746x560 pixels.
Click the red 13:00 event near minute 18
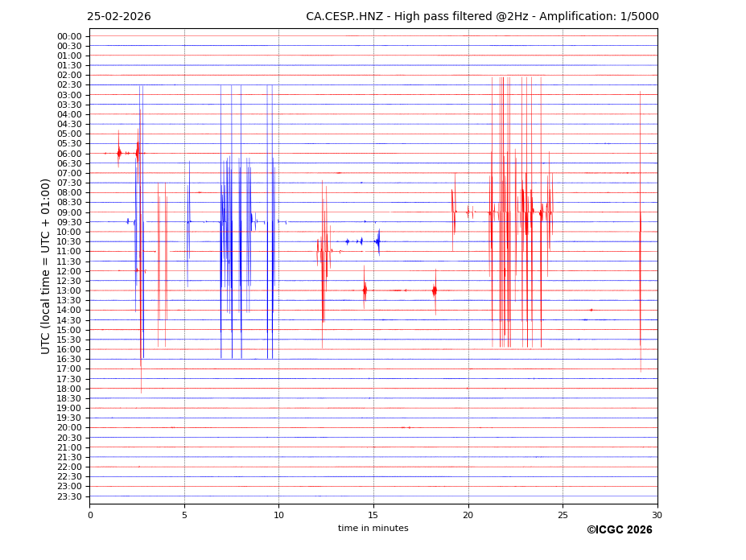click(x=435, y=290)
